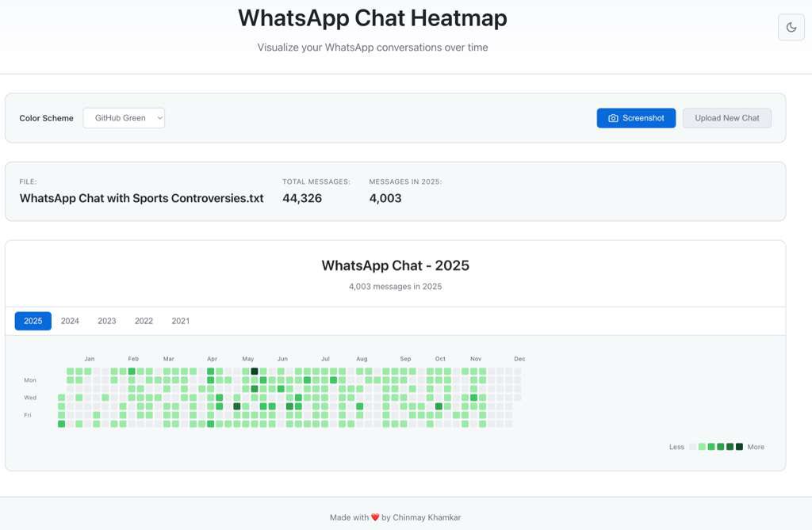
Task: Click the 'More' legend label
Action: coord(756,447)
